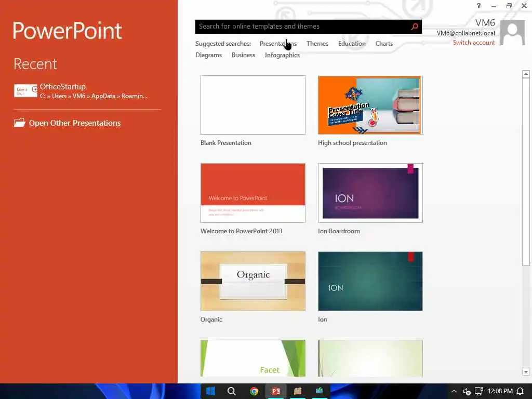Select the Themes suggested search
The height and width of the screenshot is (399, 532).
click(317, 44)
